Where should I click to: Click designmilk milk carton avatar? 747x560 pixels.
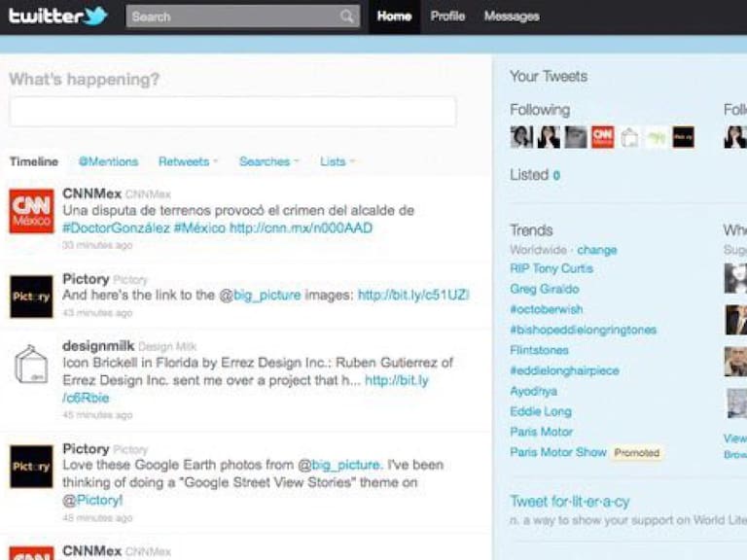[31, 365]
